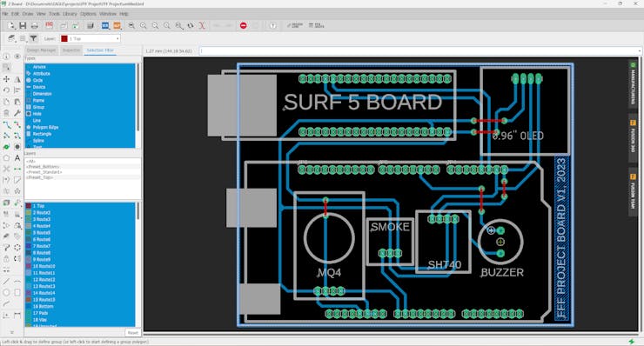Click the Reset button below the layers list

click(132, 332)
